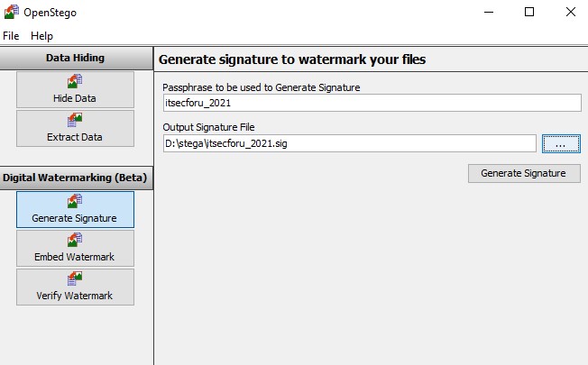Image resolution: width=588 pixels, height=365 pixels.
Task: Click into the Output Signature File field
Action: (349, 143)
